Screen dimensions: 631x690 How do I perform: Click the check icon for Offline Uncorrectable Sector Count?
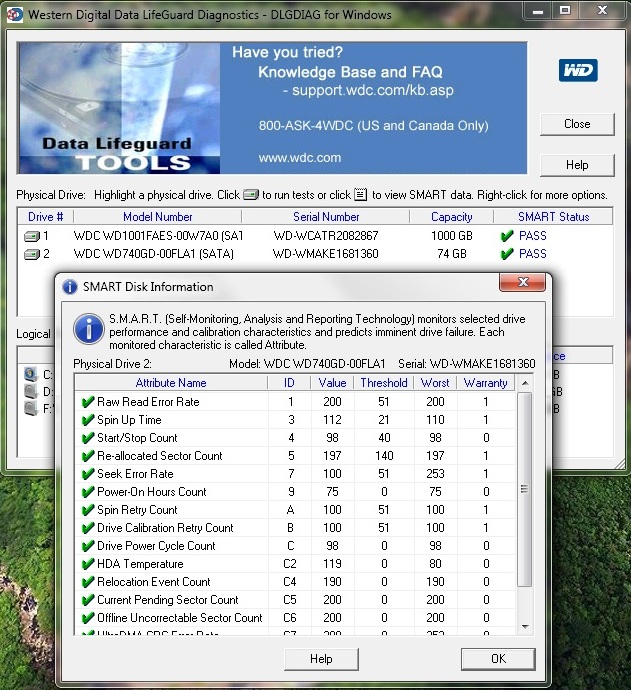(88, 618)
